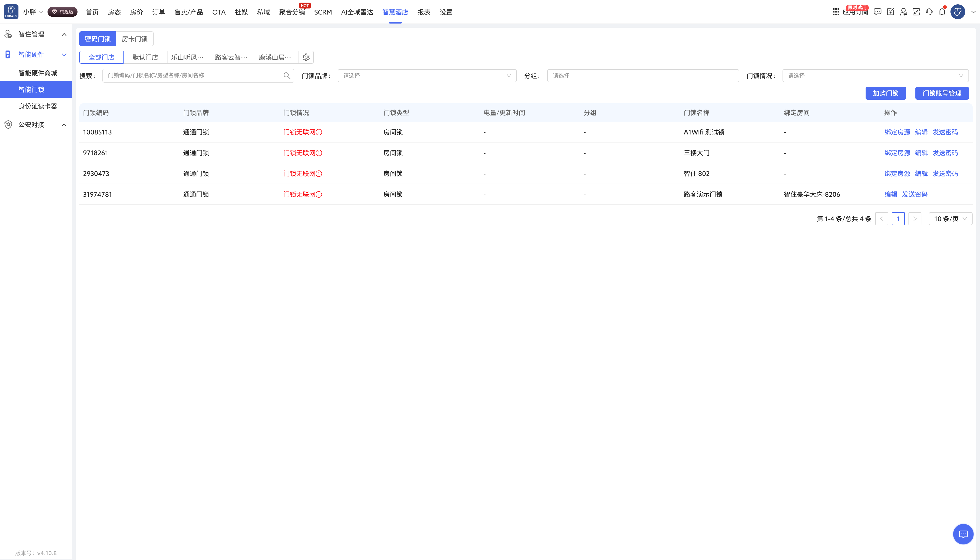This screenshot has width=980, height=560.
Task: Collapse the 智住管理 sidebar section
Action: (64, 35)
